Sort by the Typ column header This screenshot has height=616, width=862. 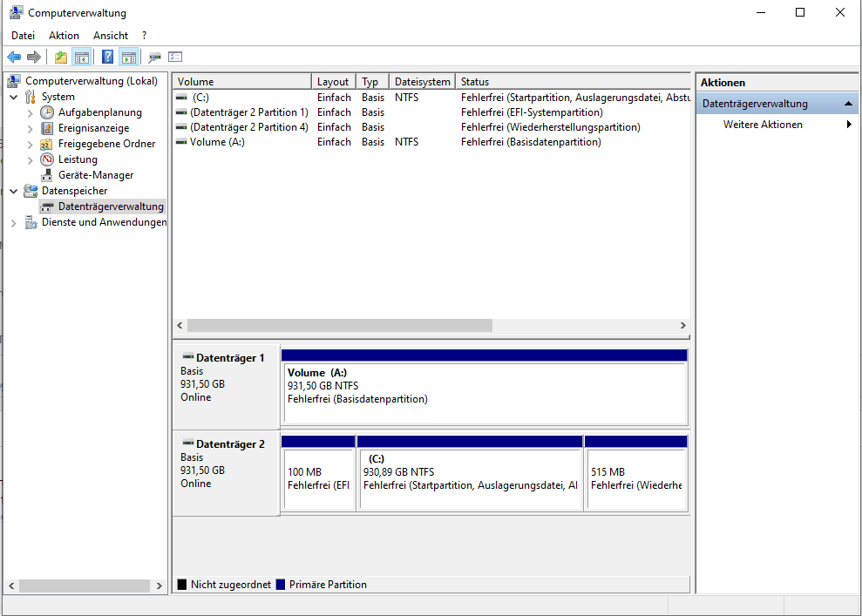(373, 81)
